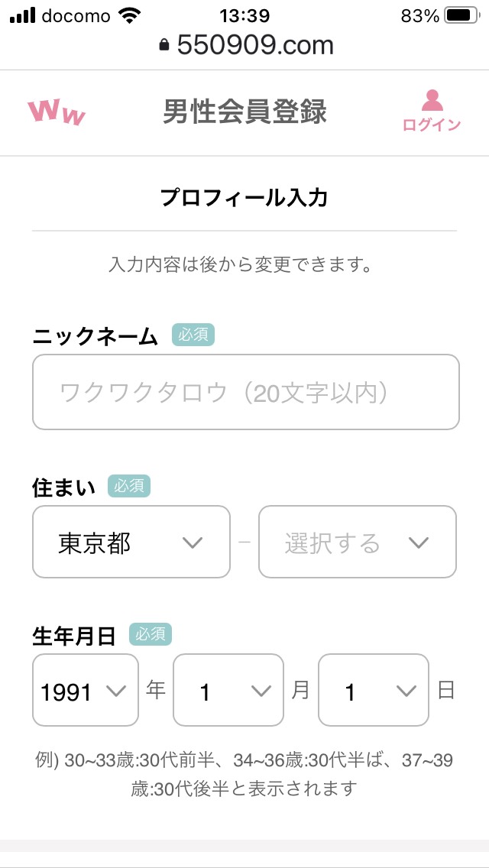Open the 1991 birth year dropdown
Screen dimensions: 489x868
click(86, 691)
